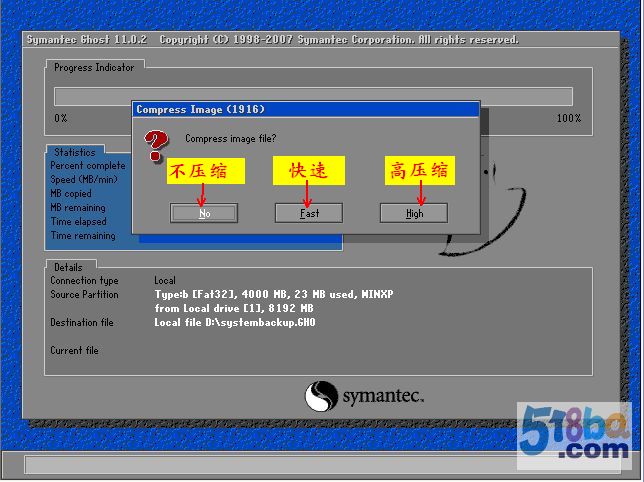Click the Percent complete statistic
This screenshot has width=644, height=482.
coord(88,165)
